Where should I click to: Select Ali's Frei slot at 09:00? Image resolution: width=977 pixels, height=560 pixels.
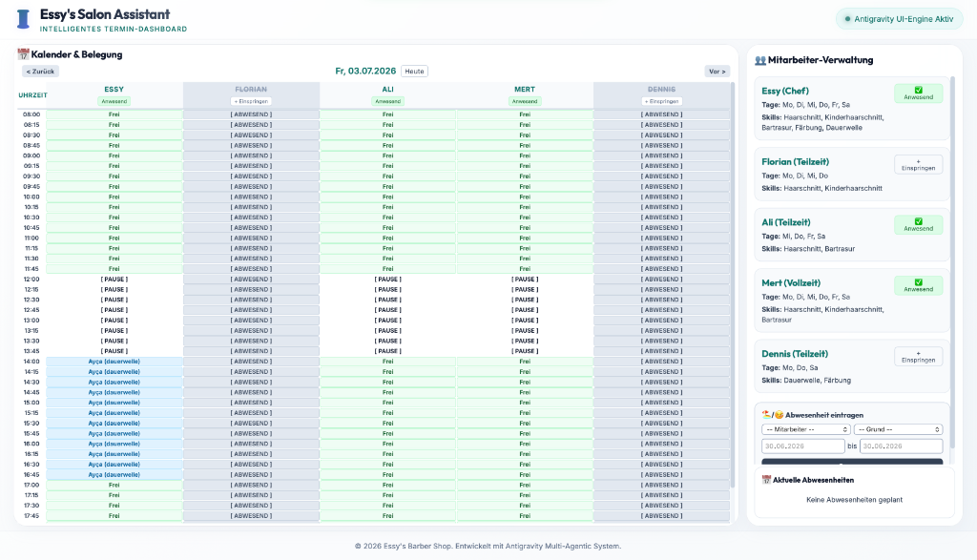point(387,156)
